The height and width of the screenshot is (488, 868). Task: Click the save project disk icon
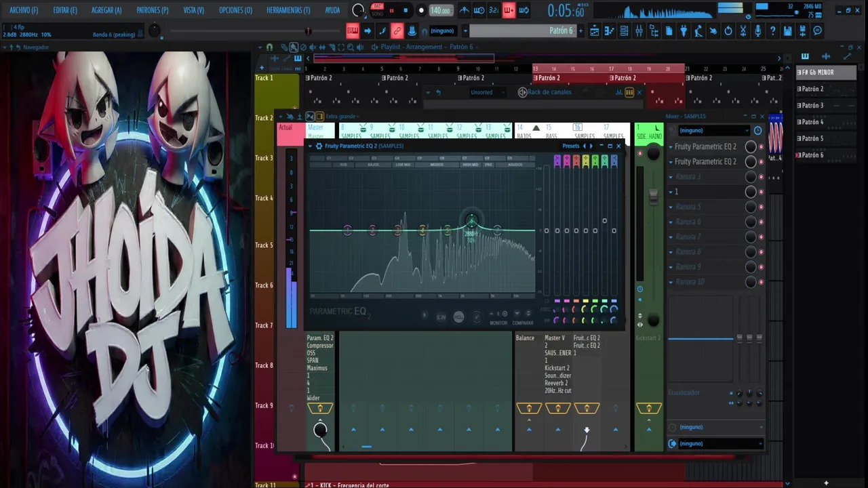coord(788,30)
